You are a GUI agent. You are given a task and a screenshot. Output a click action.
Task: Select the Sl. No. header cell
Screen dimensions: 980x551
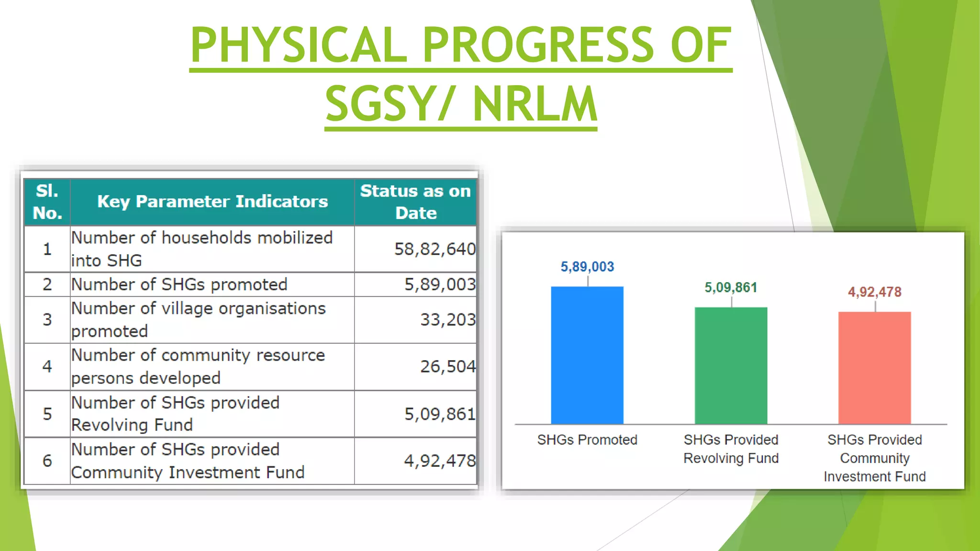point(47,202)
